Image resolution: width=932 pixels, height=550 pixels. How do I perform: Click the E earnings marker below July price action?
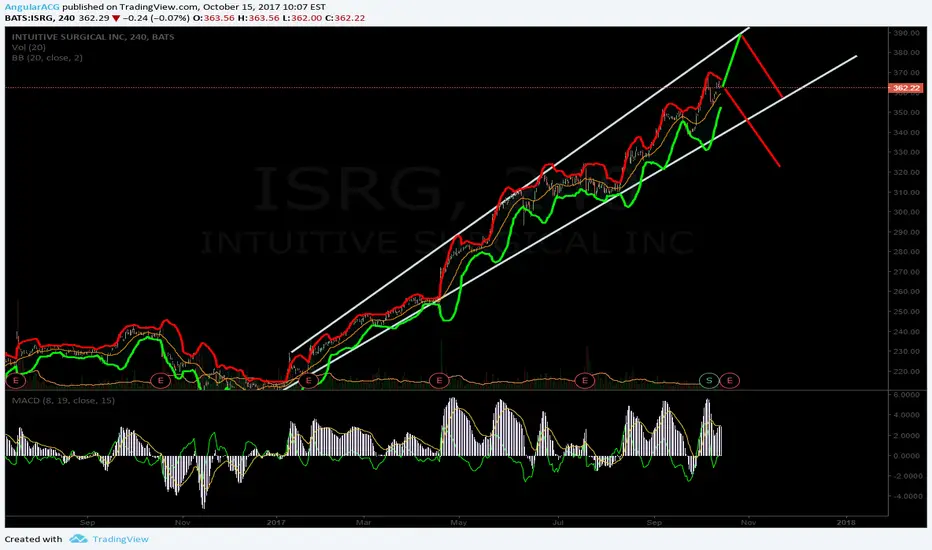tap(585, 381)
